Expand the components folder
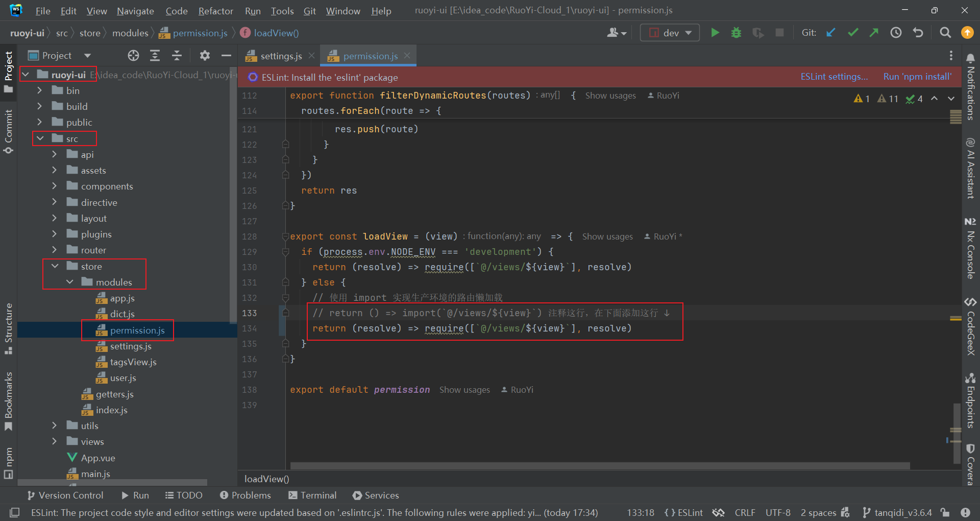980x521 pixels. pyautogui.click(x=55, y=186)
